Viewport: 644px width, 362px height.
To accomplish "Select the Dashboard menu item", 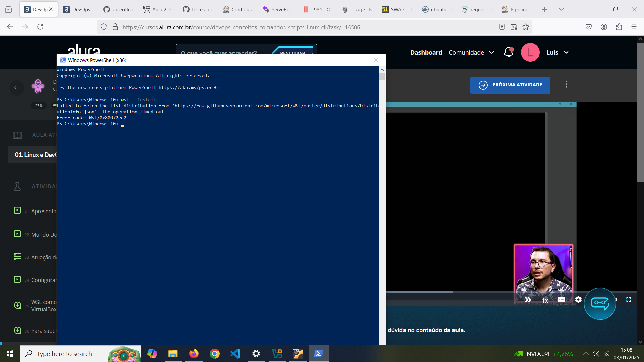I will (426, 52).
